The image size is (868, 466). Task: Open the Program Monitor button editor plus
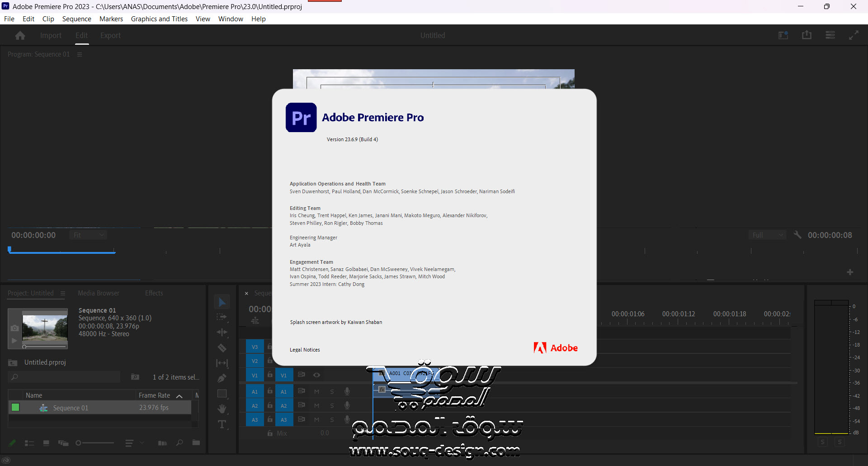point(850,272)
